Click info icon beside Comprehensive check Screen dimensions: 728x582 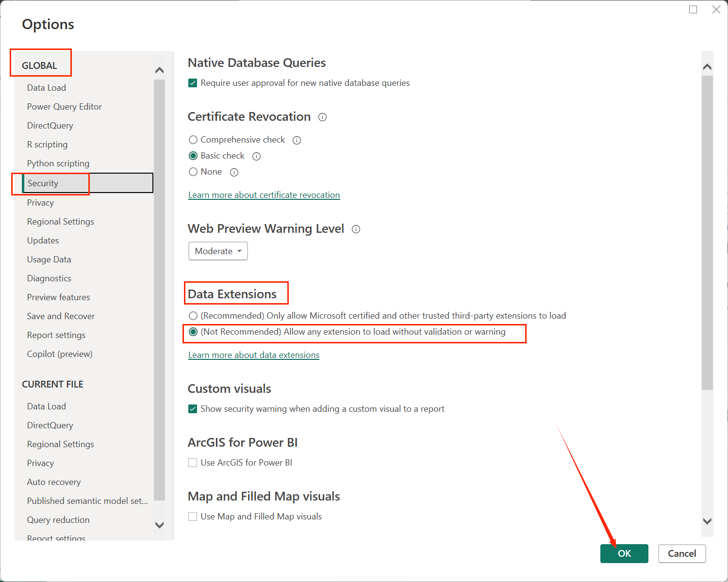[x=297, y=140]
